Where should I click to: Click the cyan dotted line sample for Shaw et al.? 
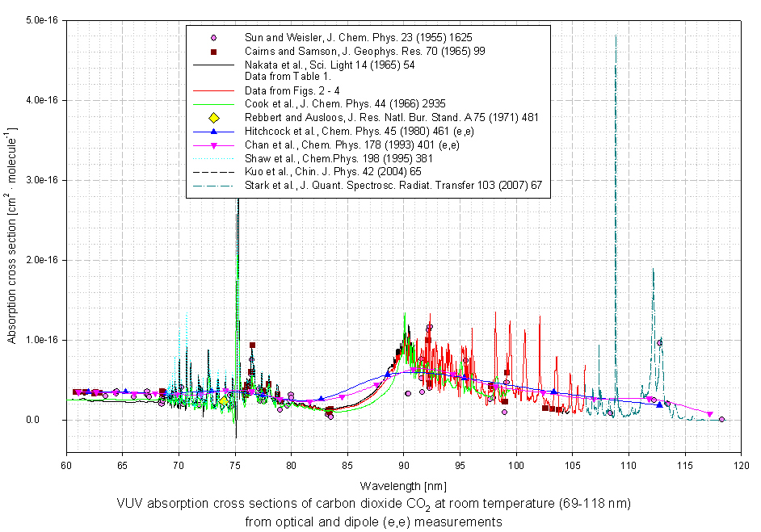(x=214, y=158)
